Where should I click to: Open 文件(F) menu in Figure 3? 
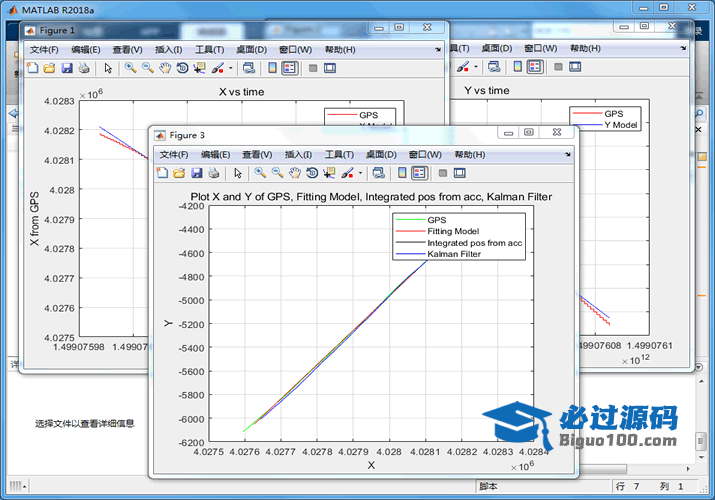point(174,155)
